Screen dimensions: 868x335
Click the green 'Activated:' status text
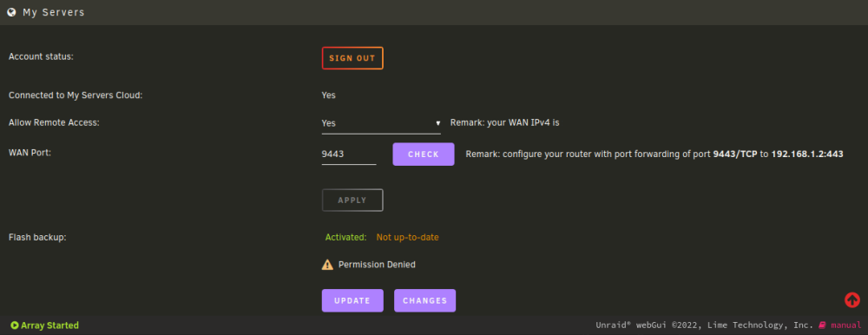[x=346, y=238]
